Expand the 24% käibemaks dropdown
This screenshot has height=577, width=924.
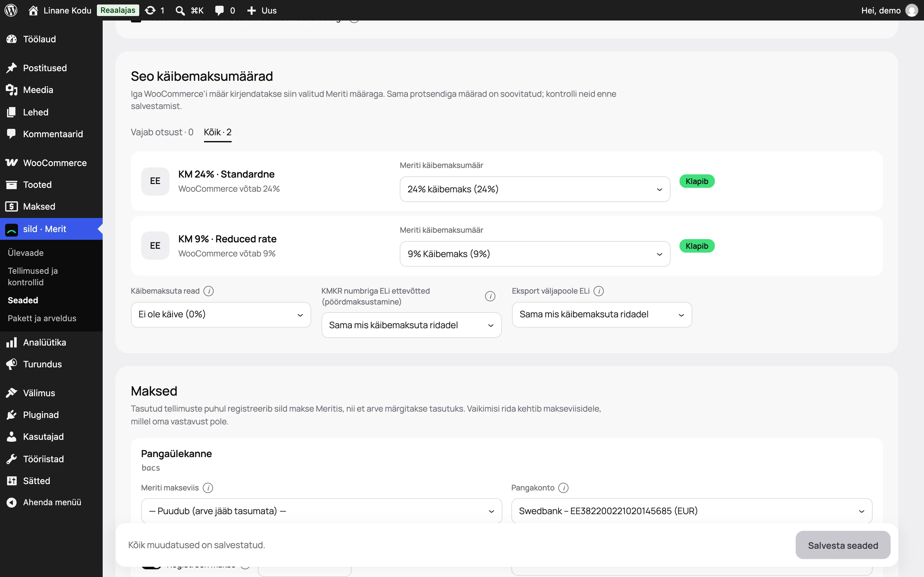tap(535, 189)
